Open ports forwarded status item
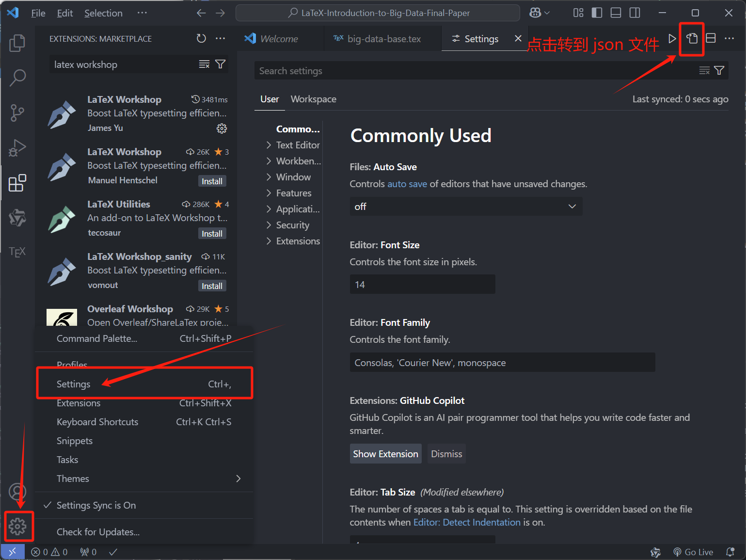The width and height of the screenshot is (746, 560). 88,552
